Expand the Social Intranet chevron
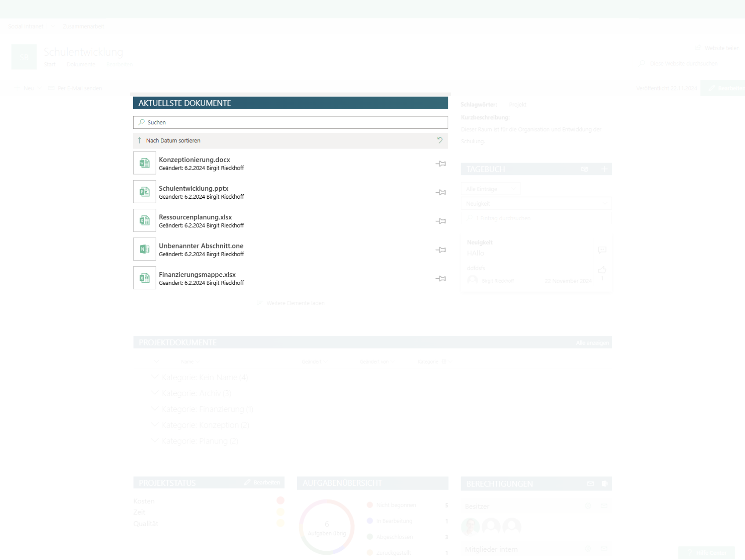This screenshot has height=560, width=745. (52, 26)
